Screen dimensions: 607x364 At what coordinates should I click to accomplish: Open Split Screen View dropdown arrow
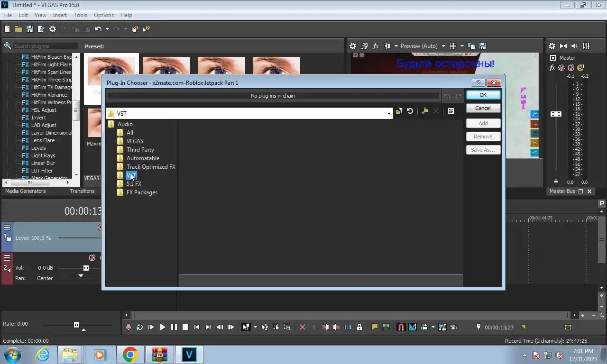pos(395,46)
